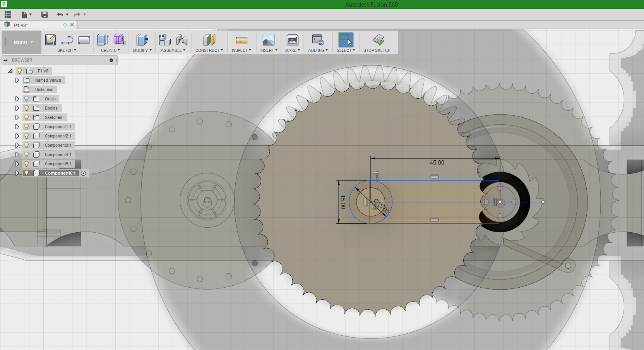Expand the Named Views folder
This screenshot has width=644, height=350.
[17, 80]
